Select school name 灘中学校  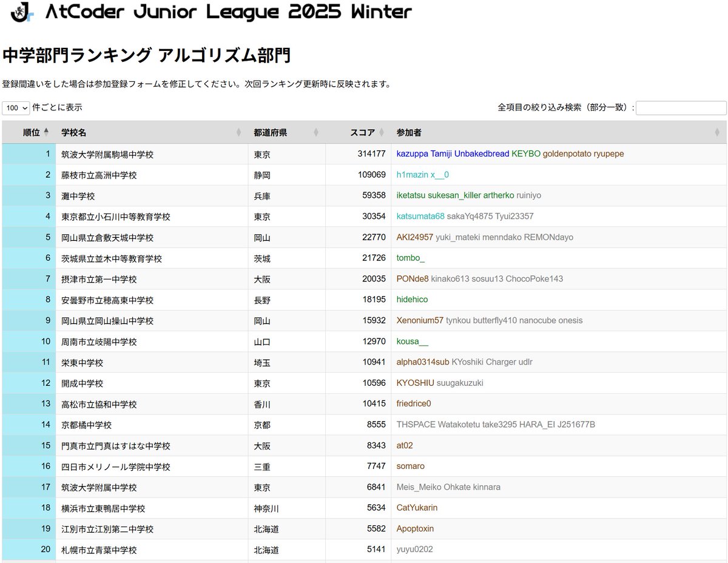78,196
